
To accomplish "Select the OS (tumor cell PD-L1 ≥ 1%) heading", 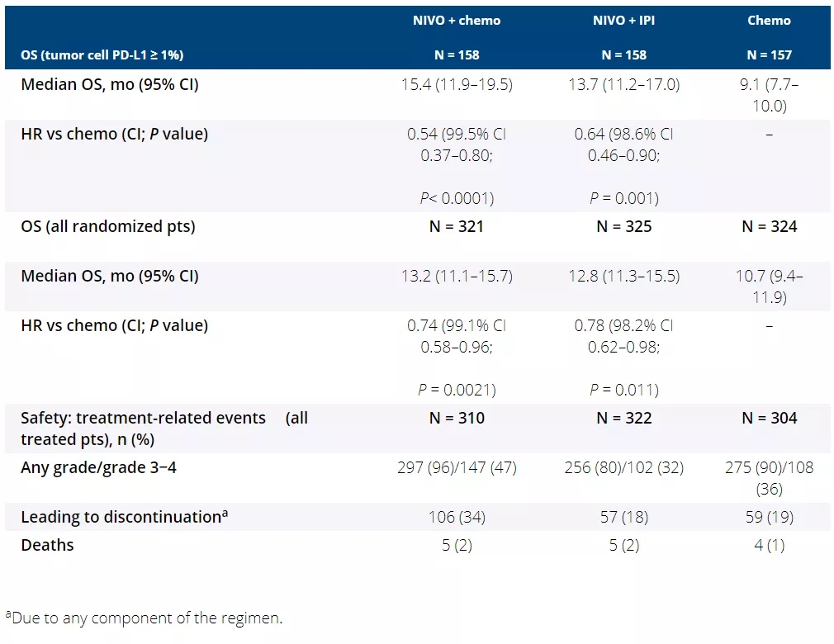I will 102,54.
